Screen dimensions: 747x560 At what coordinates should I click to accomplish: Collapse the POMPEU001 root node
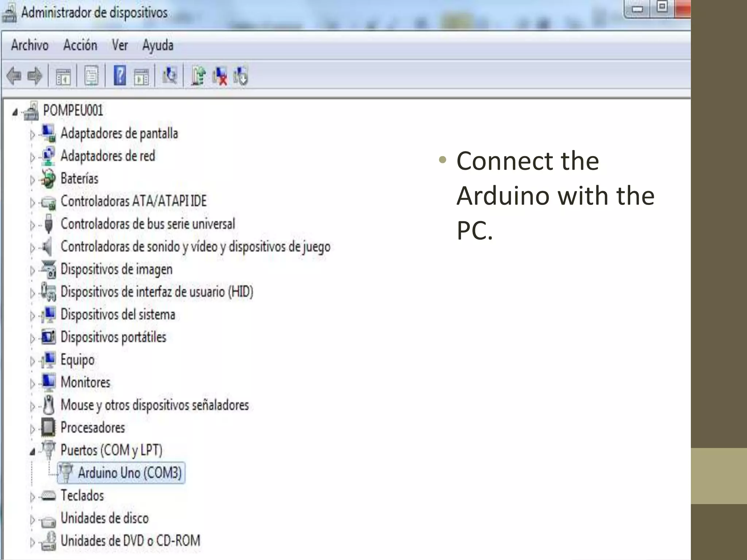15,112
